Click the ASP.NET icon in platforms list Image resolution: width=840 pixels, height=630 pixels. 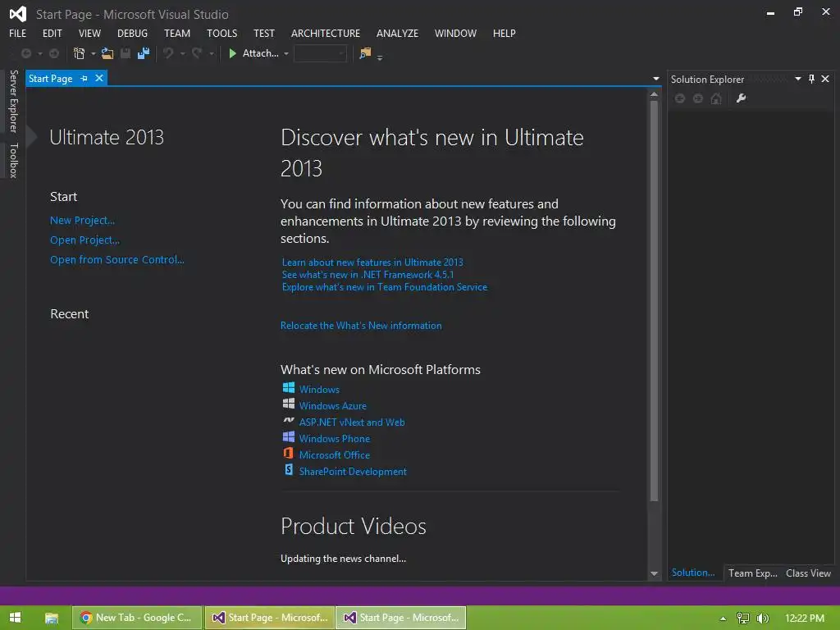coord(288,421)
